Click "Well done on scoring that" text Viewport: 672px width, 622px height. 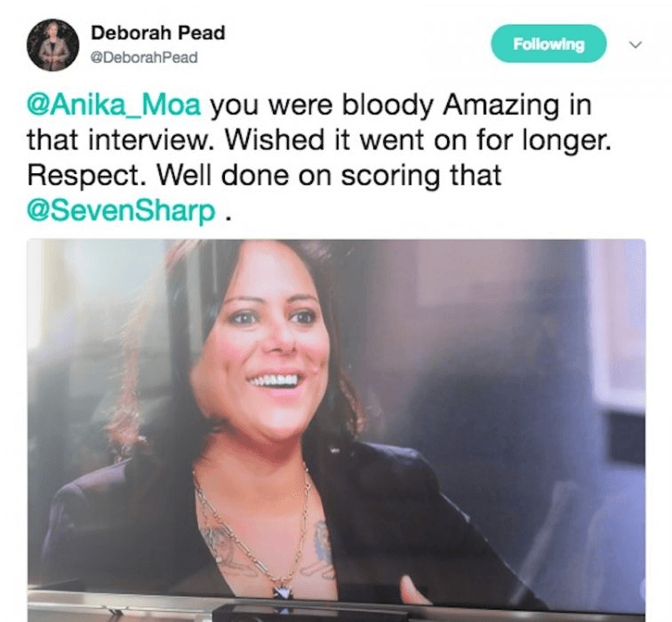[x=329, y=176]
